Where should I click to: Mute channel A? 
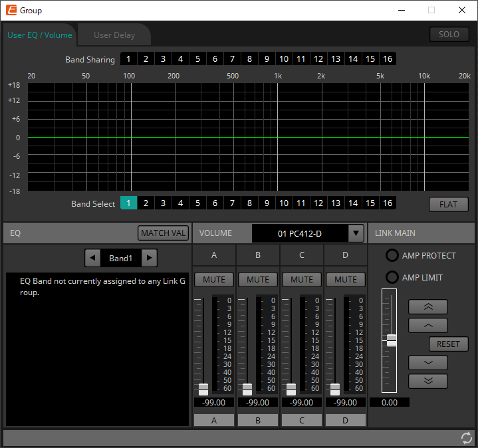pyautogui.click(x=214, y=280)
